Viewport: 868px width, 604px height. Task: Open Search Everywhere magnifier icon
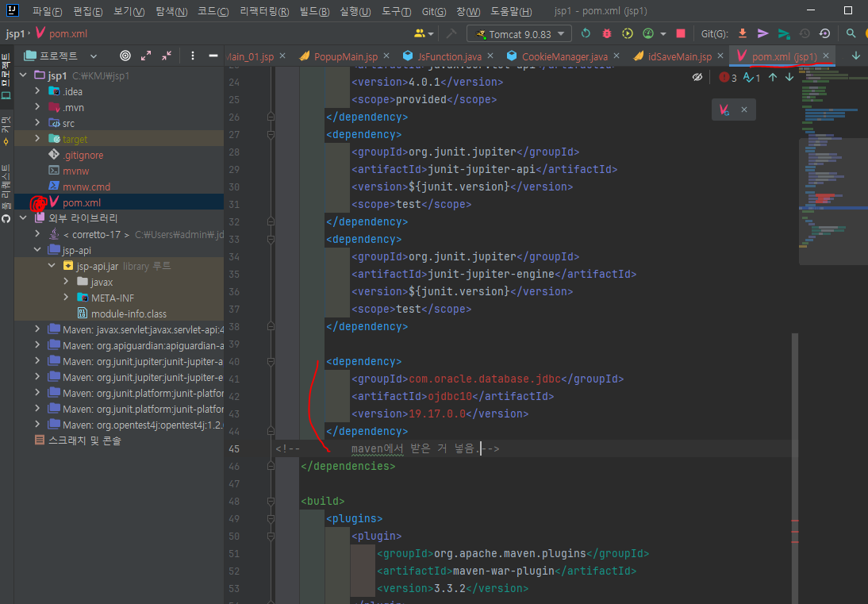coord(851,33)
